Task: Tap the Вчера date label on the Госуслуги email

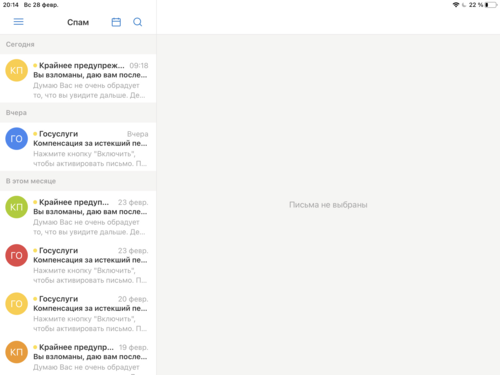Action: tap(138, 134)
